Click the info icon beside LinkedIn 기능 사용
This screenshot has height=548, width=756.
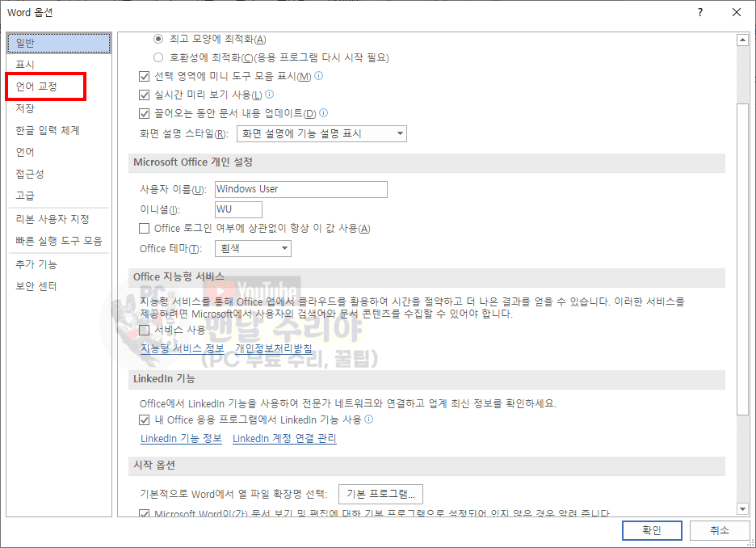tap(369, 419)
